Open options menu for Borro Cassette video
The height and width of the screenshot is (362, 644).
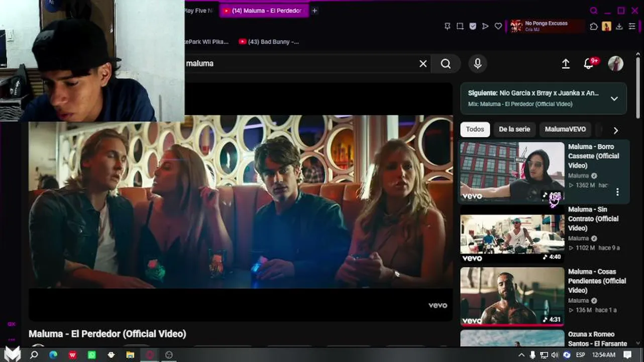[617, 192]
